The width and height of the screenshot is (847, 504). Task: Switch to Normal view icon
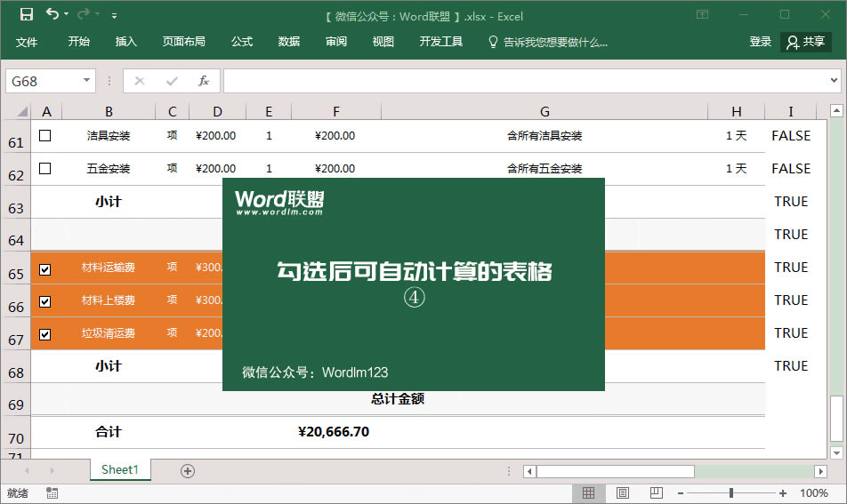pyautogui.click(x=589, y=493)
